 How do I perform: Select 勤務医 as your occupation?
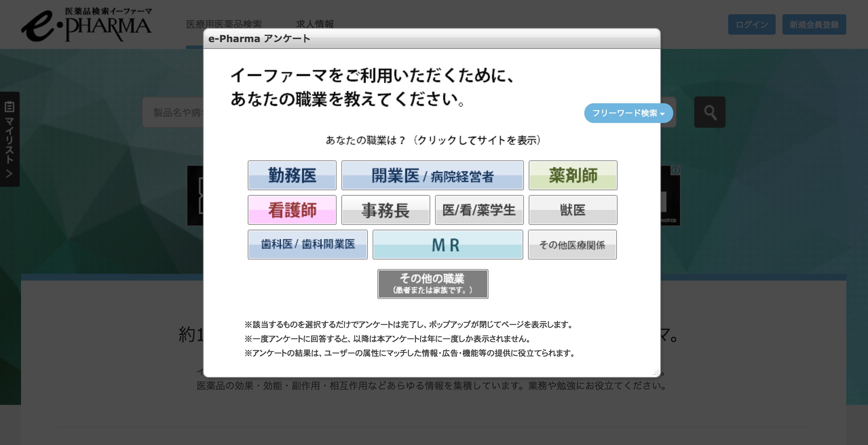tap(292, 175)
